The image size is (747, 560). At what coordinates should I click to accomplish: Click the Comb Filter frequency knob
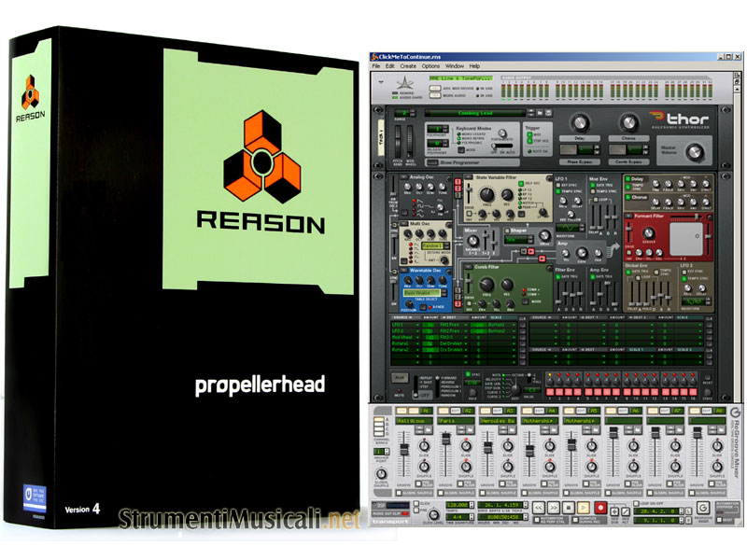[486, 283]
